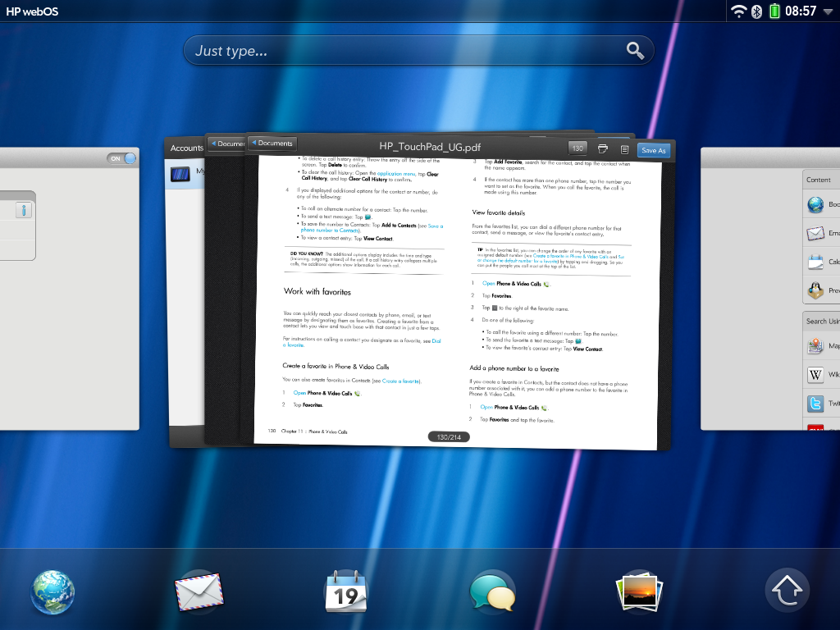This screenshot has width=840, height=630.
Task: Tap the Maps icon in the search list
Action: (815, 345)
